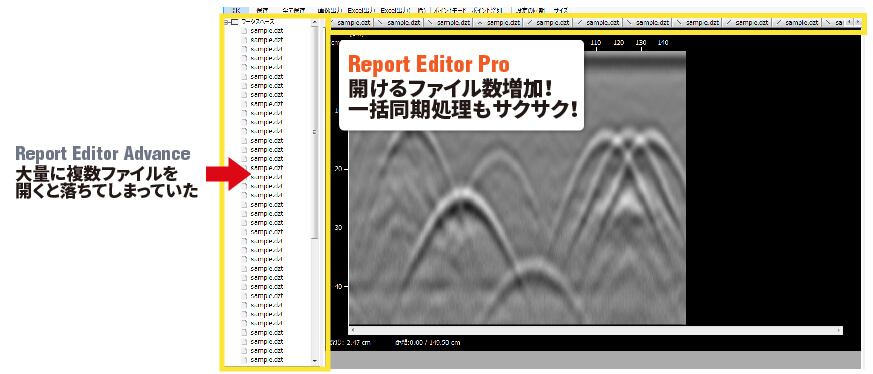Screen dimensions: 873x374
Task: Switch to the sample.dzt tab with caret icon
Action: pos(499,23)
